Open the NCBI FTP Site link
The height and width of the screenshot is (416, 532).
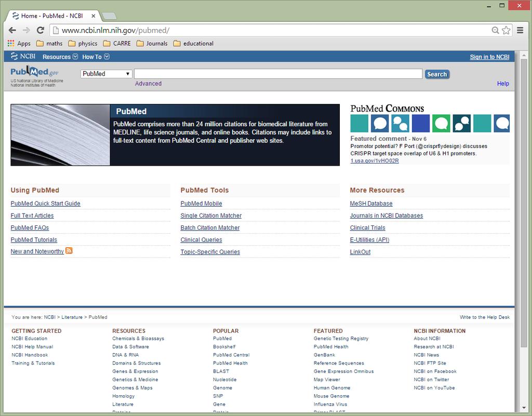pos(430,363)
